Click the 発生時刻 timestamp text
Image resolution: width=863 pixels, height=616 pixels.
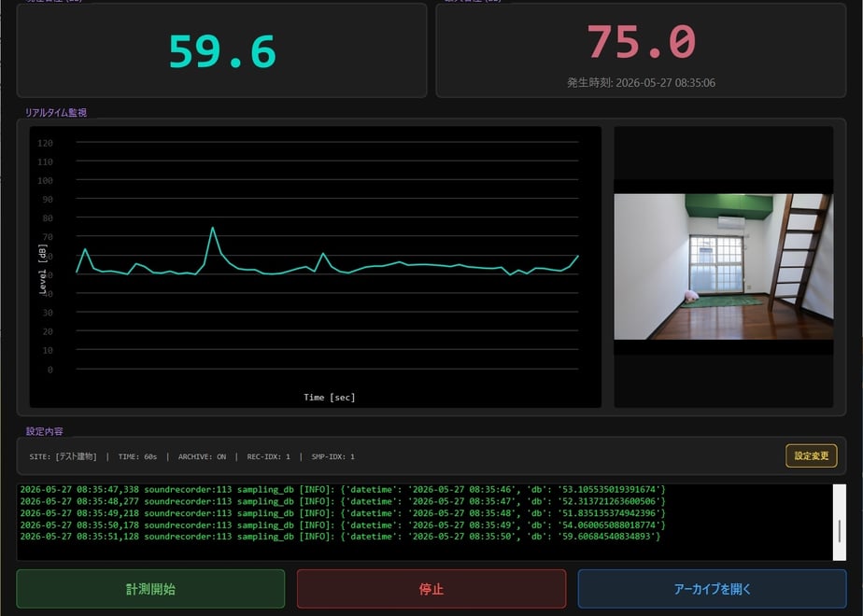point(642,83)
